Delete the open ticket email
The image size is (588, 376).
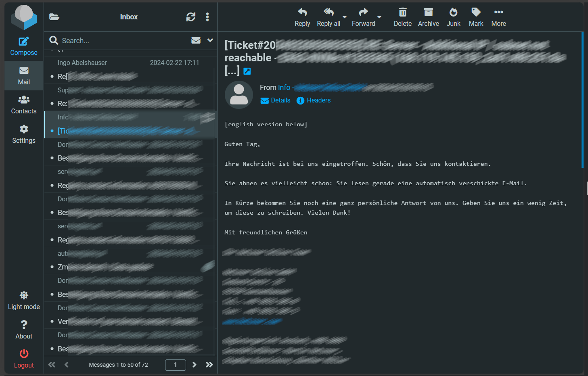[x=402, y=17]
